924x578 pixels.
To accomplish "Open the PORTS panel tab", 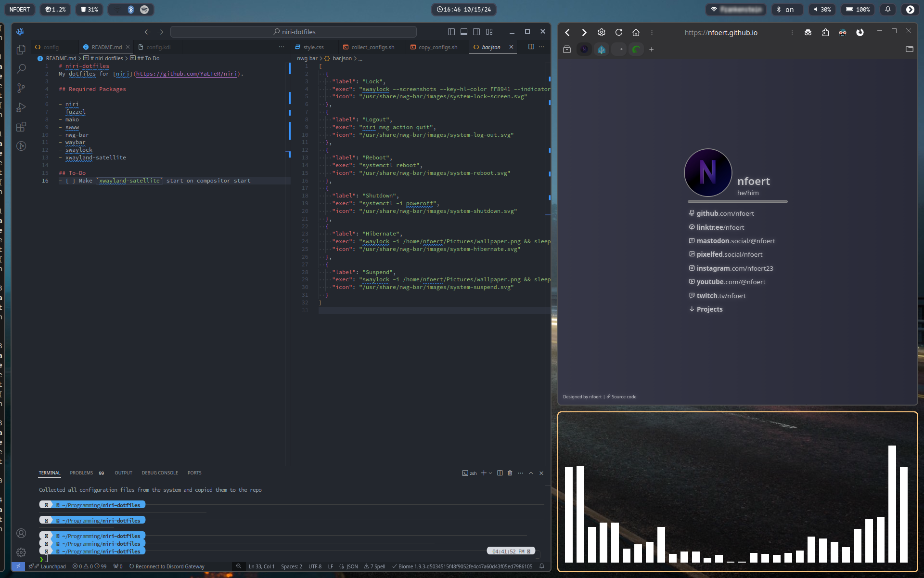I will [194, 473].
